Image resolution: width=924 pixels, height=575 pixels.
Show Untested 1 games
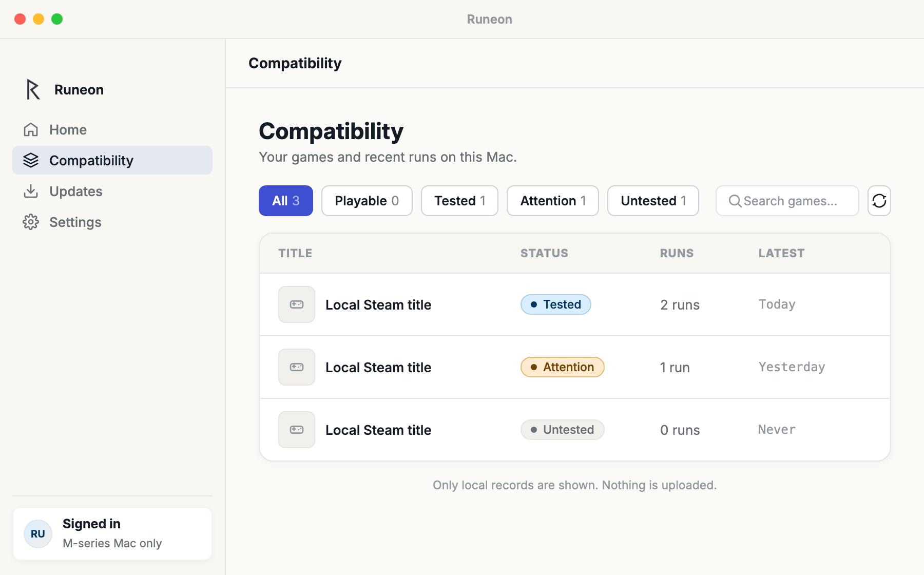click(x=653, y=201)
